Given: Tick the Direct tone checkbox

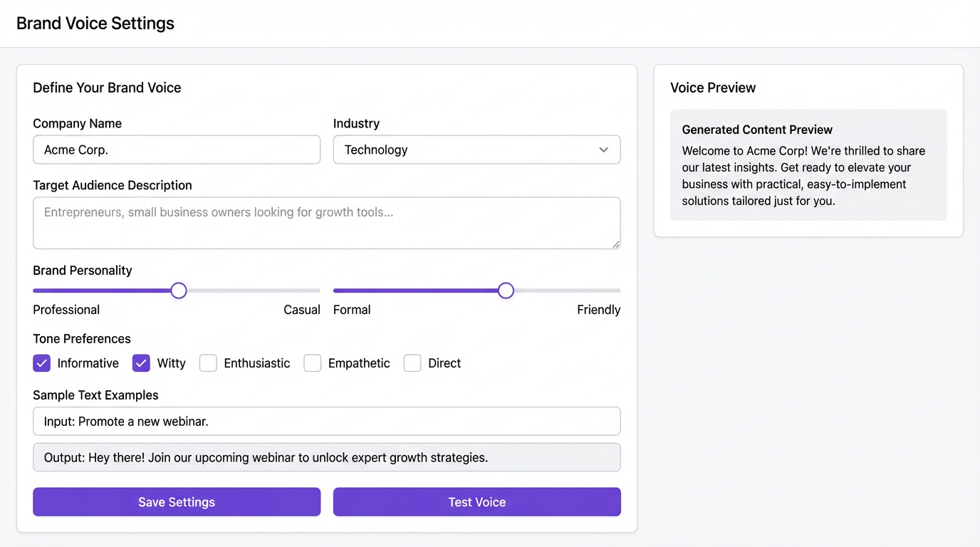Looking at the screenshot, I should (412, 363).
